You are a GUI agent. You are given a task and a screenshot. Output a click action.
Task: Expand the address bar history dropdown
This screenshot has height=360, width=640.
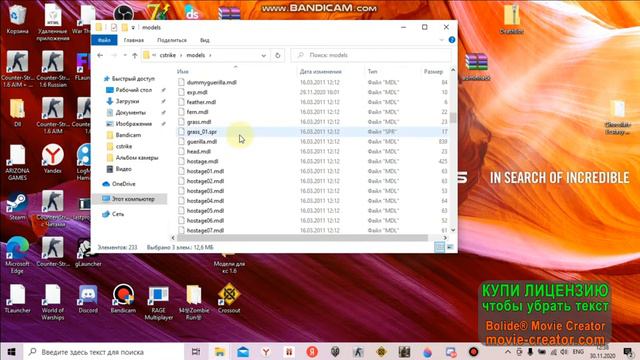[264, 55]
